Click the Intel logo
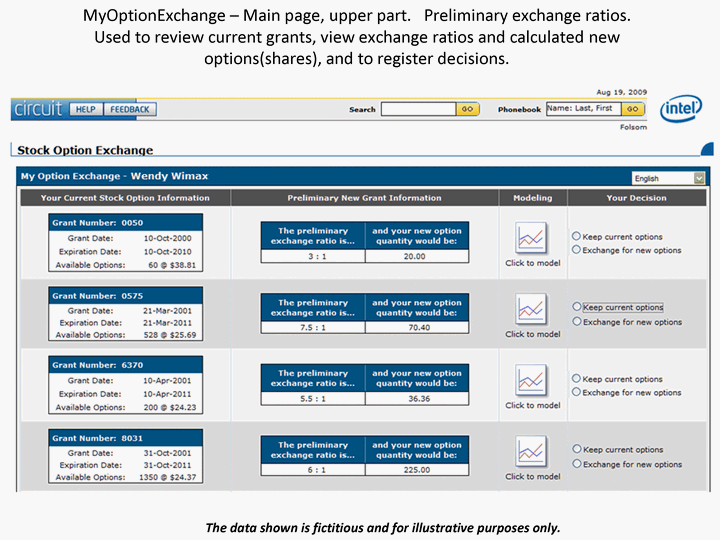The height and width of the screenshot is (540, 720). coord(681,108)
